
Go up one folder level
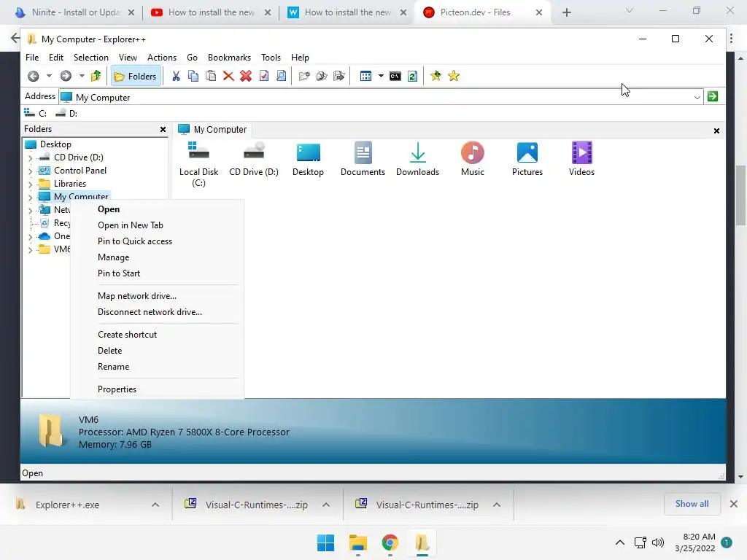point(96,76)
